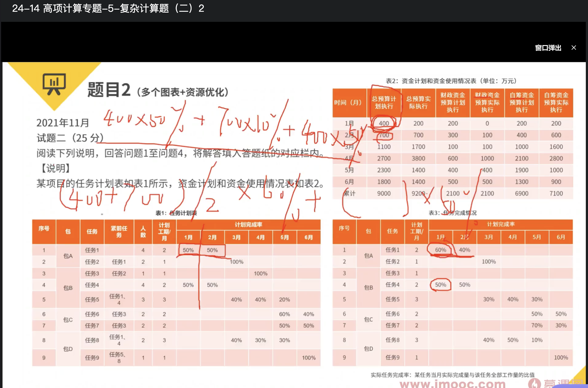Select the 6月 column header in 表2
This screenshot has height=388, width=588.
pos(349,182)
